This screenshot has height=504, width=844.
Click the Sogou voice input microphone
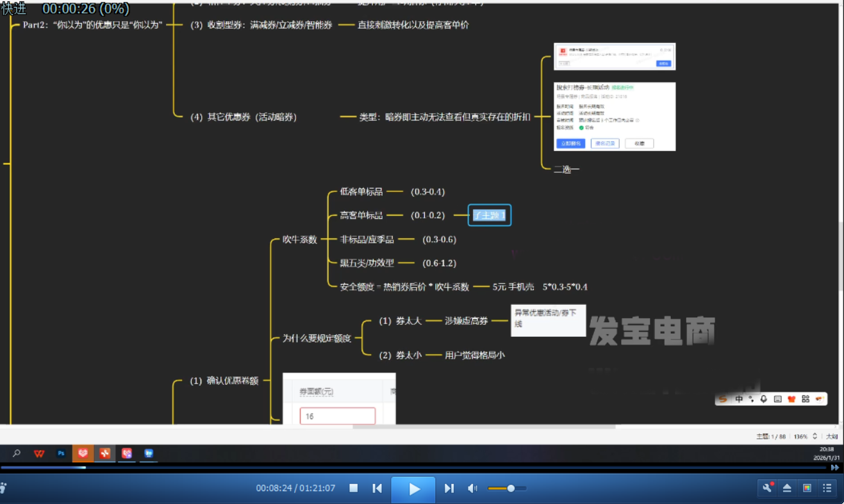click(x=764, y=399)
